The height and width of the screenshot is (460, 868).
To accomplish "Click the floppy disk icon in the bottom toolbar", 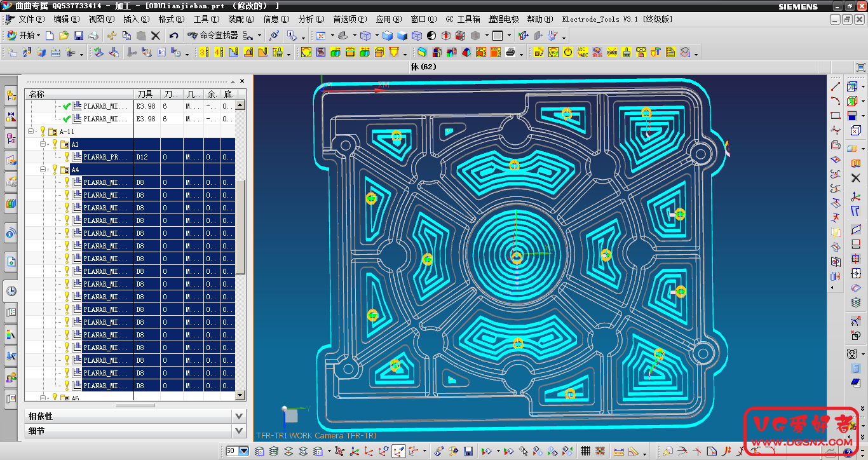I will (468, 451).
